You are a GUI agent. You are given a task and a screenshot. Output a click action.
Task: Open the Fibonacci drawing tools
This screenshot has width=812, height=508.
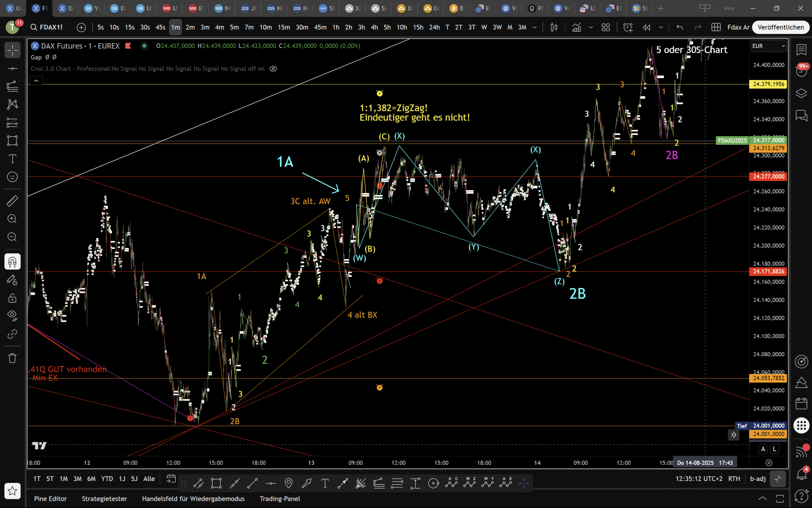[x=12, y=86]
